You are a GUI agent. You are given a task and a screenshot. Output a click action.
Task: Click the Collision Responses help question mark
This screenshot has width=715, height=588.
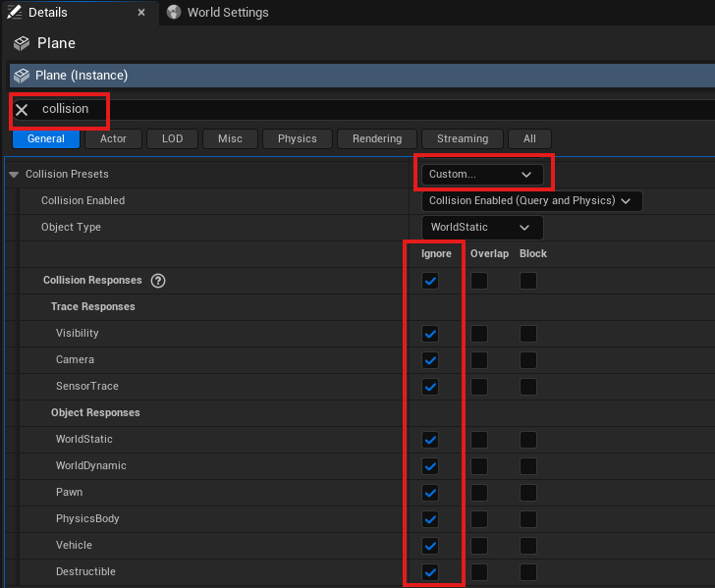(x=158, y=281)
